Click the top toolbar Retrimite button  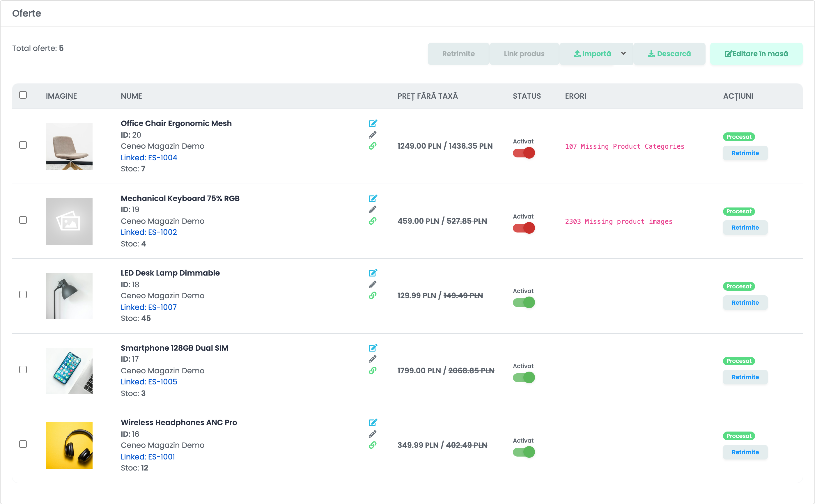coord(458,54)
